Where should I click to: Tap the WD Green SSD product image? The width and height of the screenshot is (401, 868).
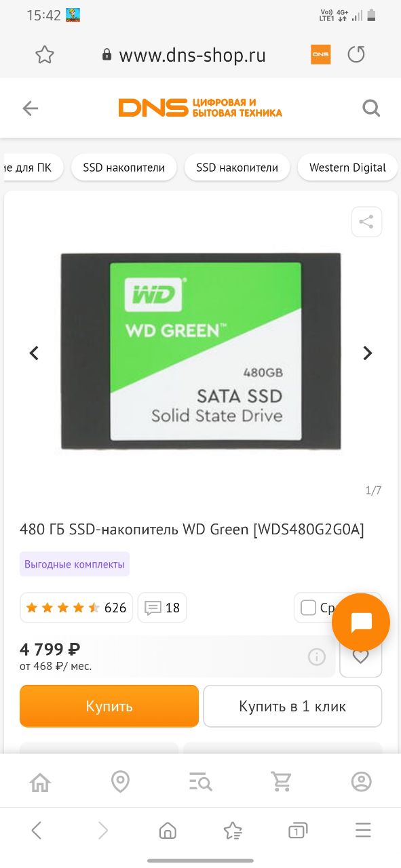click(x=201, y=351)
